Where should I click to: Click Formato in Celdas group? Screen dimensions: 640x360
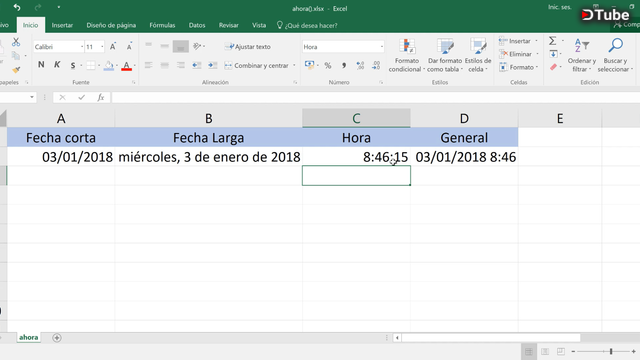pos(518,67)
